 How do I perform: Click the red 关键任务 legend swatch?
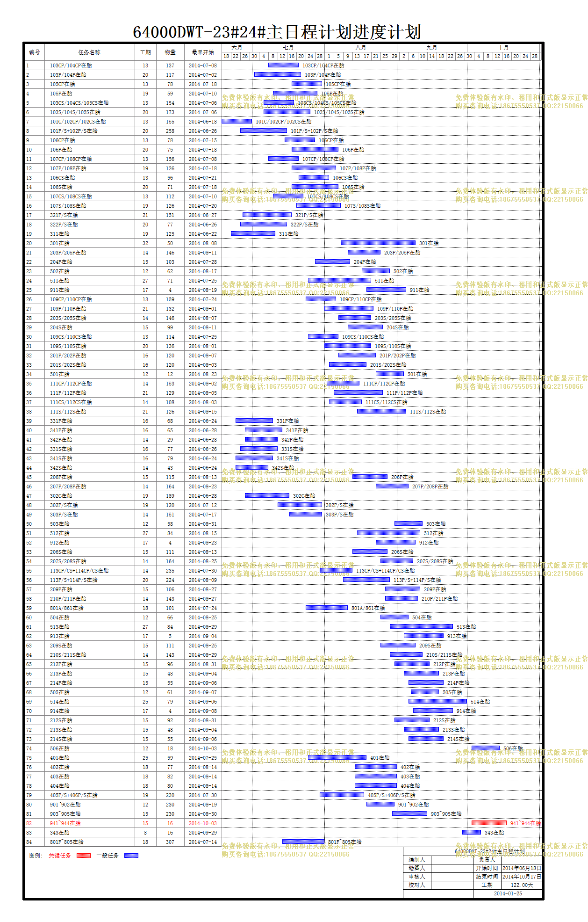tap(84, 856)
